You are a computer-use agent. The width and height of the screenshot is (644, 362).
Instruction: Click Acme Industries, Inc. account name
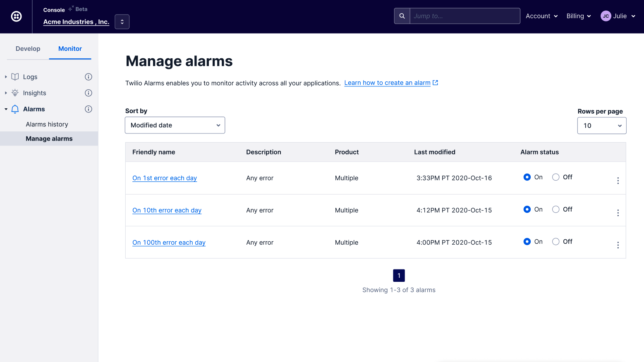pyautogui.click(x=76, y=22)
